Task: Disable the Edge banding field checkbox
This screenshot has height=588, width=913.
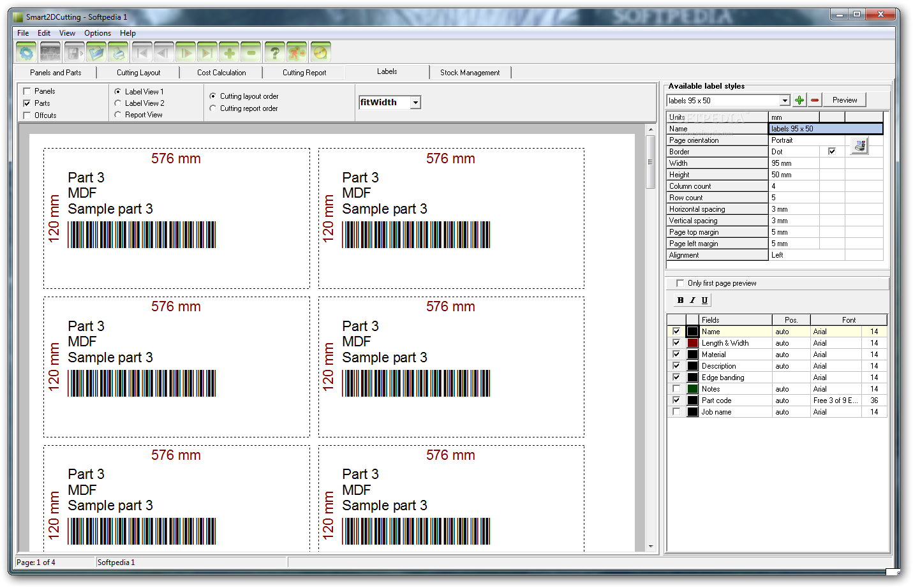Action: click(676, 378)
